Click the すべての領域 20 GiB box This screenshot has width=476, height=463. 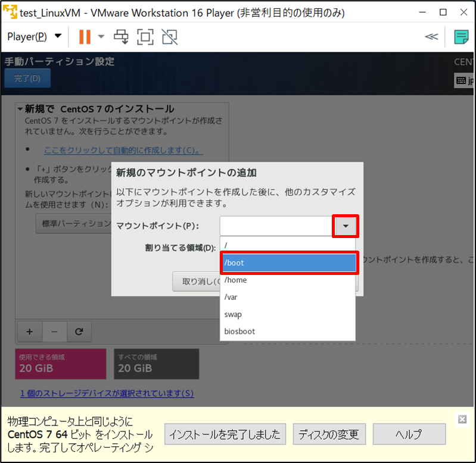coord(157,364)
